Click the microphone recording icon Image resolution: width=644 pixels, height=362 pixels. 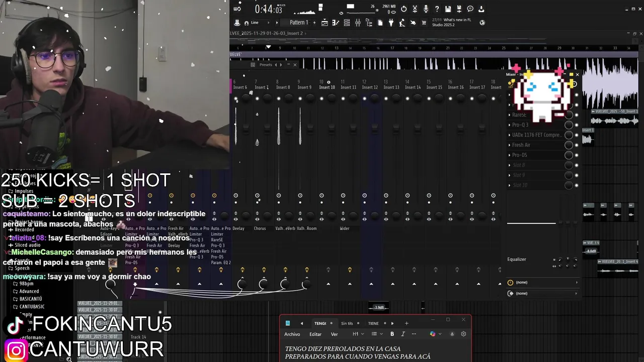click(426, 9)
